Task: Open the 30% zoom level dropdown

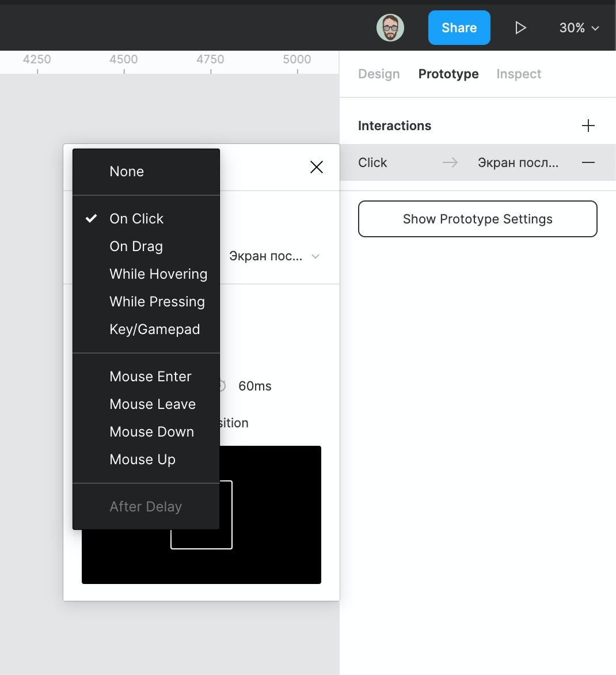Action: [579, 28]
